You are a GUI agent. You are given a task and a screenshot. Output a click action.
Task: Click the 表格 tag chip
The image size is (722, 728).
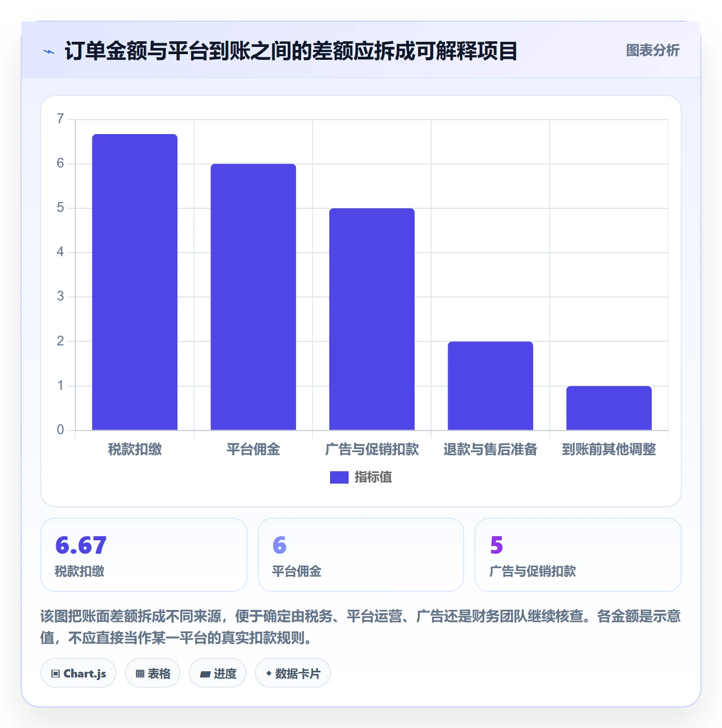pyautogui.click(x=153, y=673)
